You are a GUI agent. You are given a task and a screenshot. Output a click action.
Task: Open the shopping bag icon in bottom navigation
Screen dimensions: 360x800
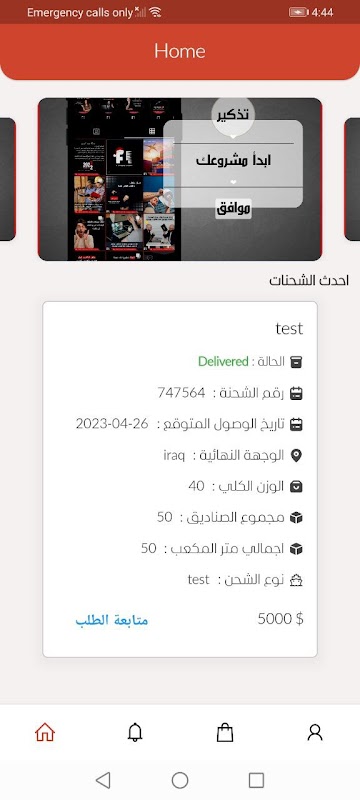point(225,733)
